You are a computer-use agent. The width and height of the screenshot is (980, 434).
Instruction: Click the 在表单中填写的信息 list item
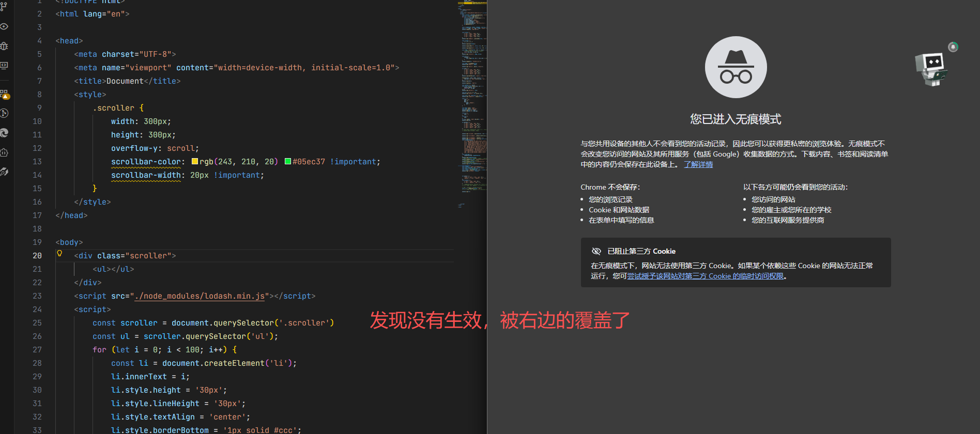pos(621,220)
